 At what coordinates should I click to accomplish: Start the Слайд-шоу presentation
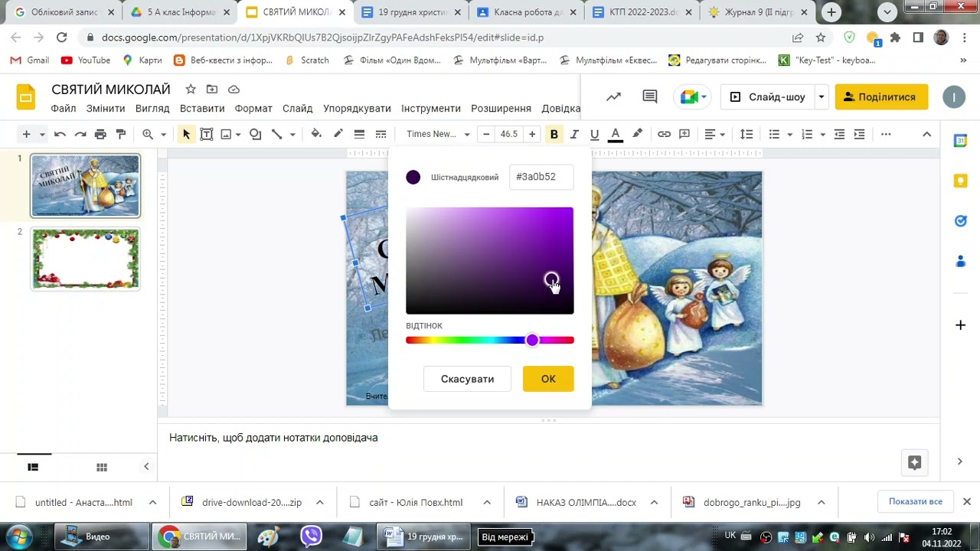(768, 97)
